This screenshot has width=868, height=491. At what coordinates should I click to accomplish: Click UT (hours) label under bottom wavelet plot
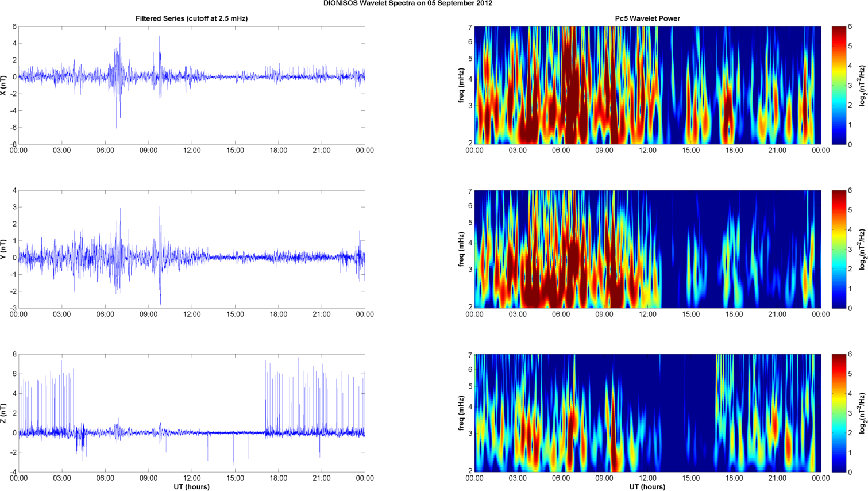click(x=647, y=487)
